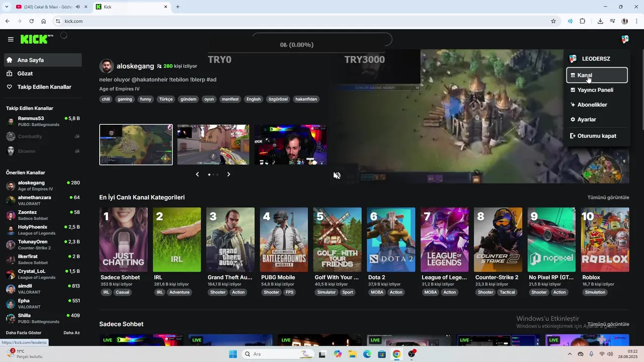Open Rammus53 followed channel
This screenshot has width=644, height=362.
point(43,121)
